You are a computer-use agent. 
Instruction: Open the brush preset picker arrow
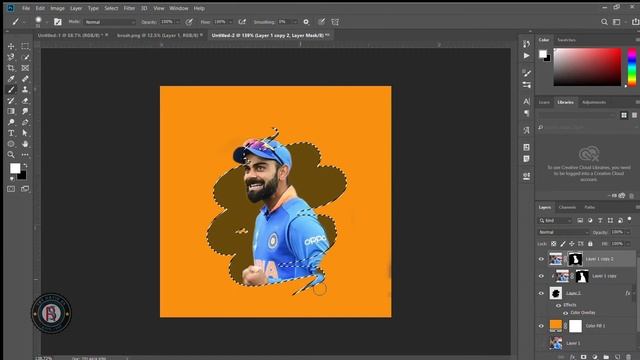pos(47,22)
